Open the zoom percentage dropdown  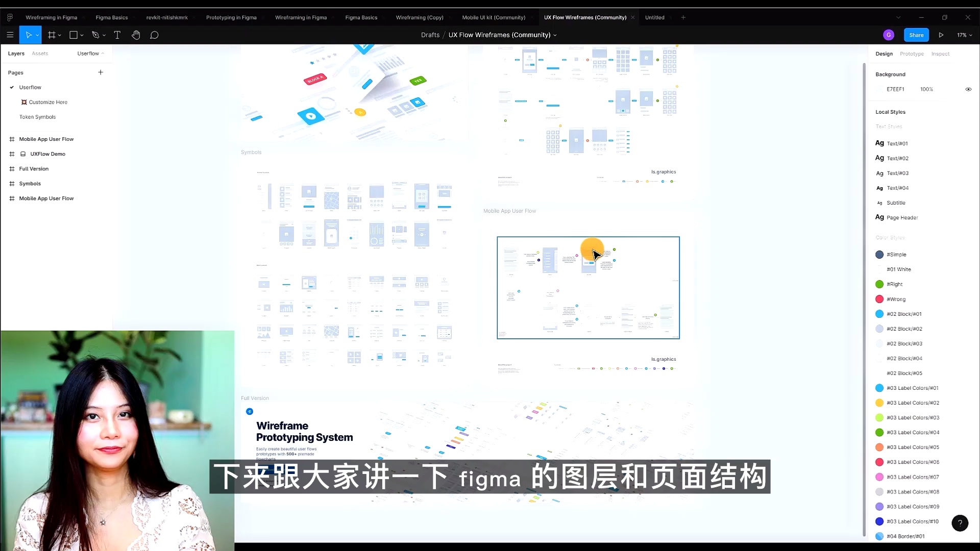pyautogui.click(x=964, y=35)
